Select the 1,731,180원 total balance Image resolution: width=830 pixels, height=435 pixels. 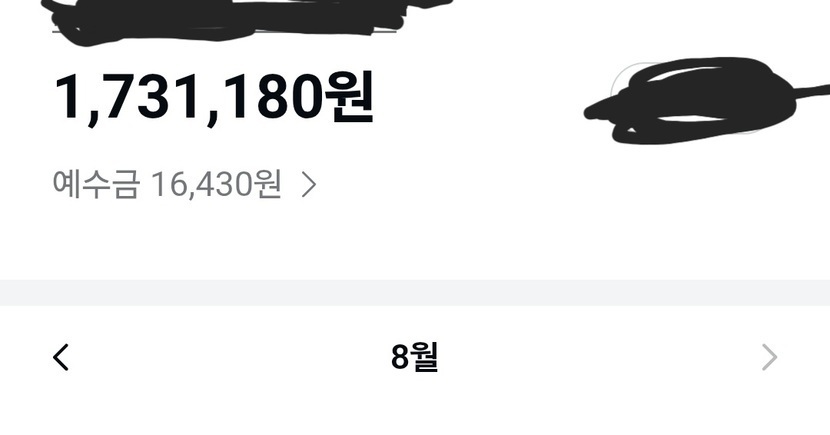click(214, 98)
